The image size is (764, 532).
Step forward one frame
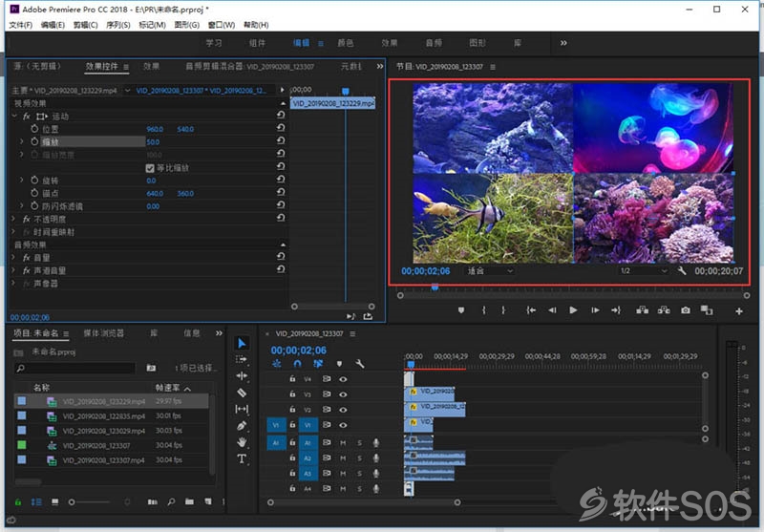click(x=595, y=309)
